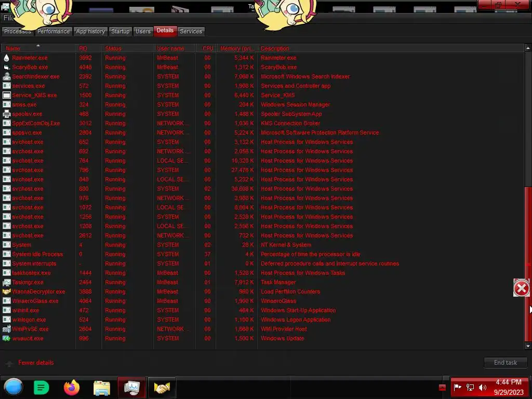
Task: Click the Task Manager taskbar button
Action: click(x=131, y=387)
